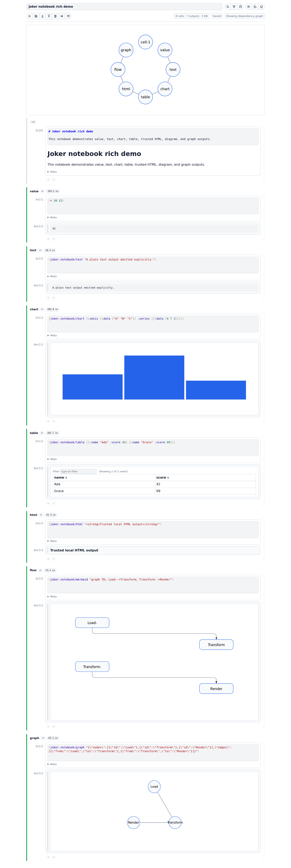Image resolution: width=291 pixels, height=868 pixels.
Task: Switch to light theme via the sun icon
Action: (249, 7)
